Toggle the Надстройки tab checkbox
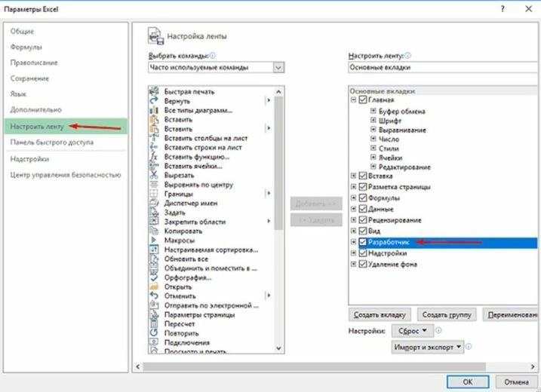The height and width of the screenshot is (392, 541). pyautogui.click(x=363, y=253)
